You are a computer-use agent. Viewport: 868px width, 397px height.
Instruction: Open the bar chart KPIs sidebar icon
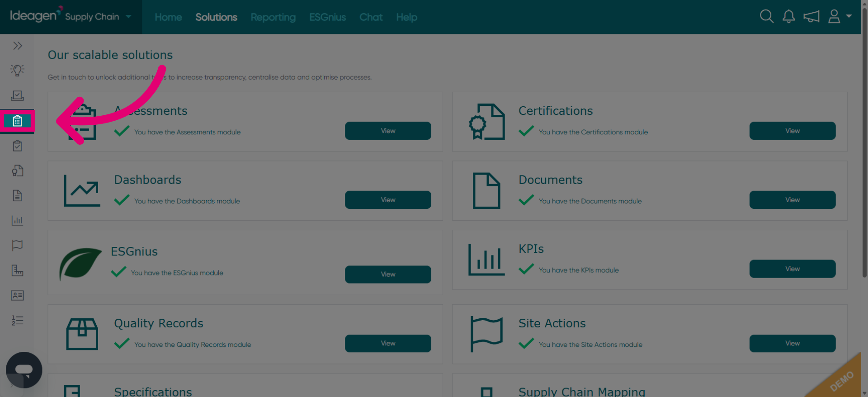point(17,220)
